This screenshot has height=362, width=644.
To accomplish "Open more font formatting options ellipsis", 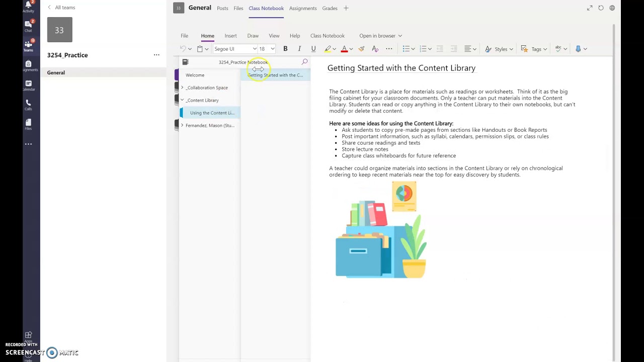I will [x=389, y=49].
